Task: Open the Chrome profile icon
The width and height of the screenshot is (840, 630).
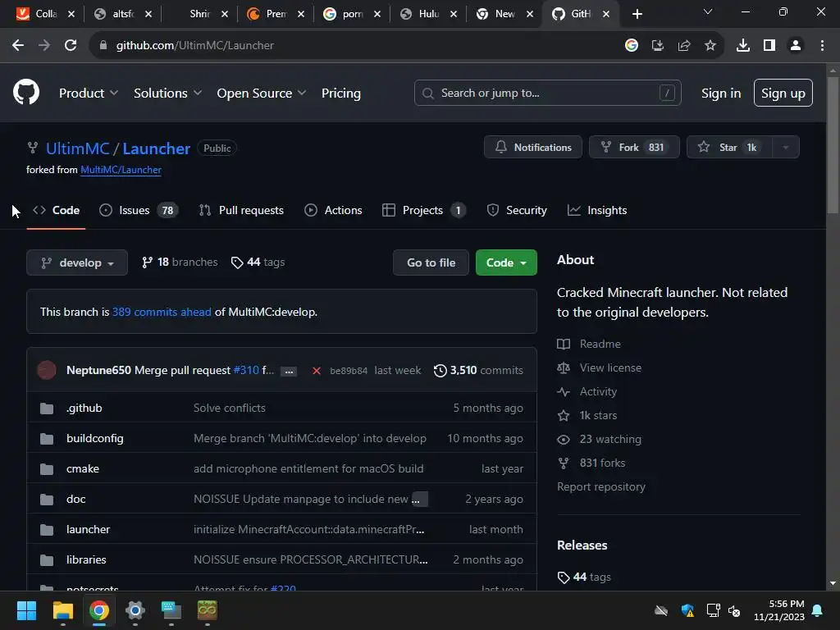Action: (796, 46)
